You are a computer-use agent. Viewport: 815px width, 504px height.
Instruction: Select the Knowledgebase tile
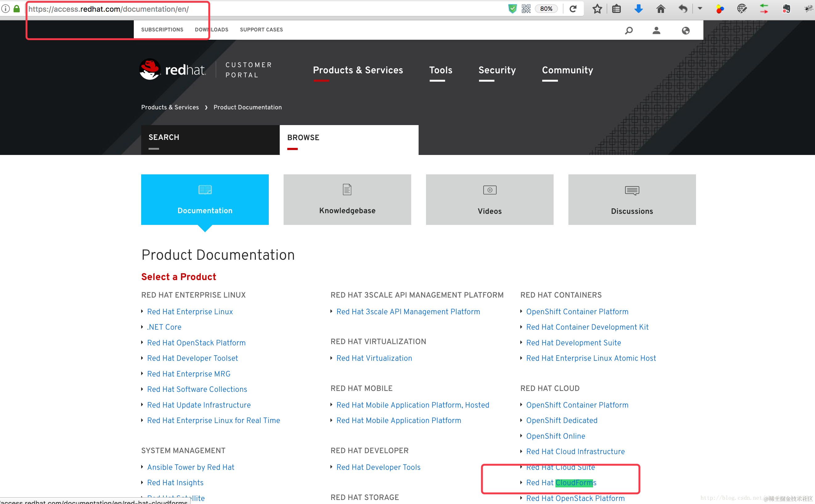347,200
